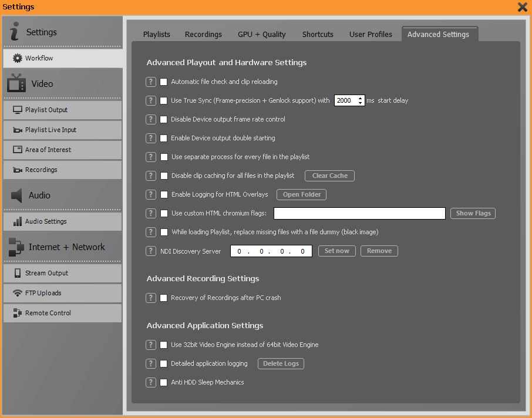
Task: View help for Detailed application logging
Action: coord(151,364)
